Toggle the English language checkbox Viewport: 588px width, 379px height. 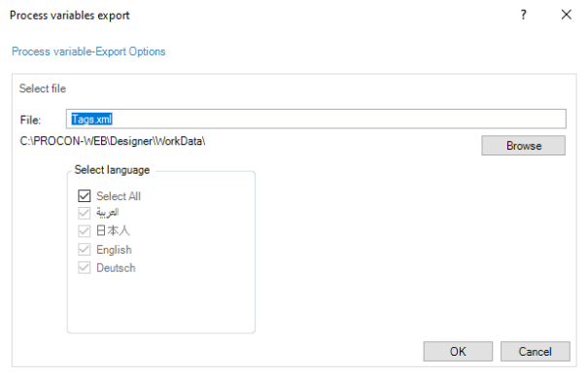click(85, 250)
